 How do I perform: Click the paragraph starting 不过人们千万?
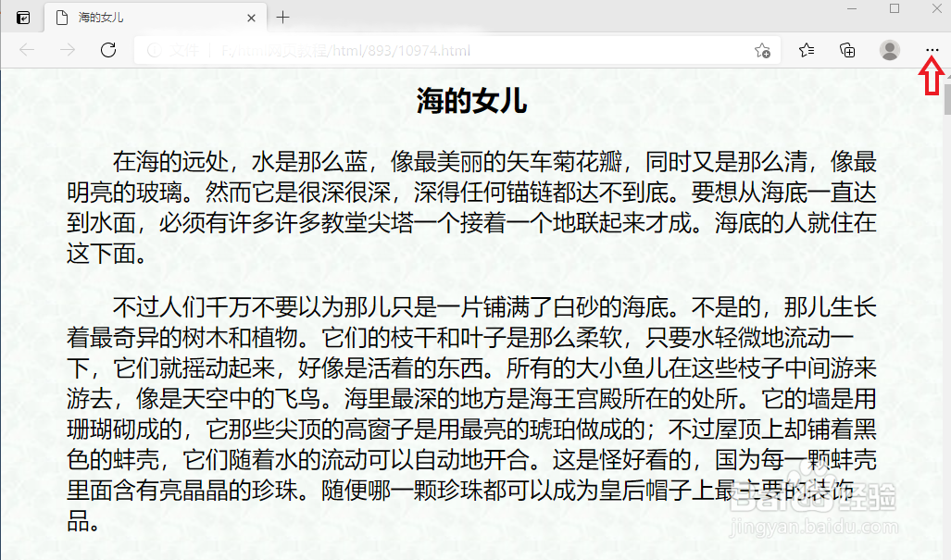click(x=472, y=414)
